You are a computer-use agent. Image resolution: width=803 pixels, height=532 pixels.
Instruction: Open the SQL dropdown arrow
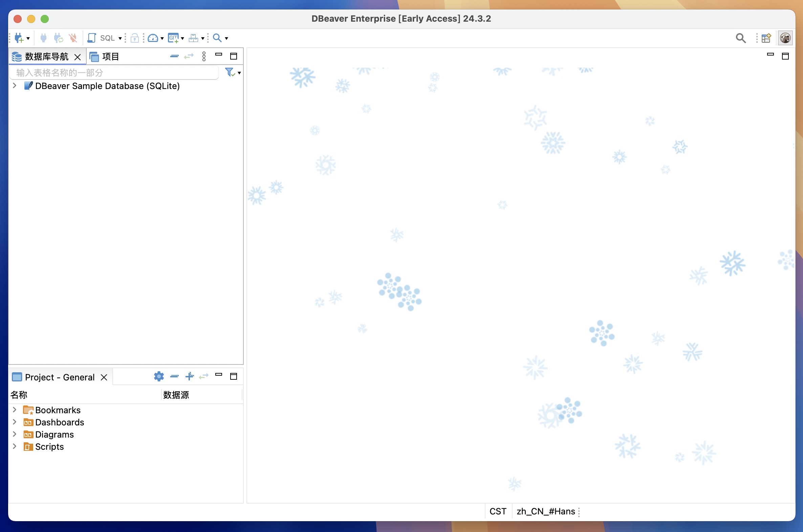click(x=120, y=38)
